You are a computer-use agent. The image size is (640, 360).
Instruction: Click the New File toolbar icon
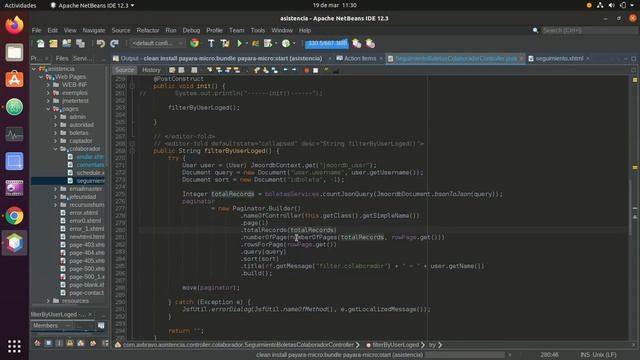40,43
